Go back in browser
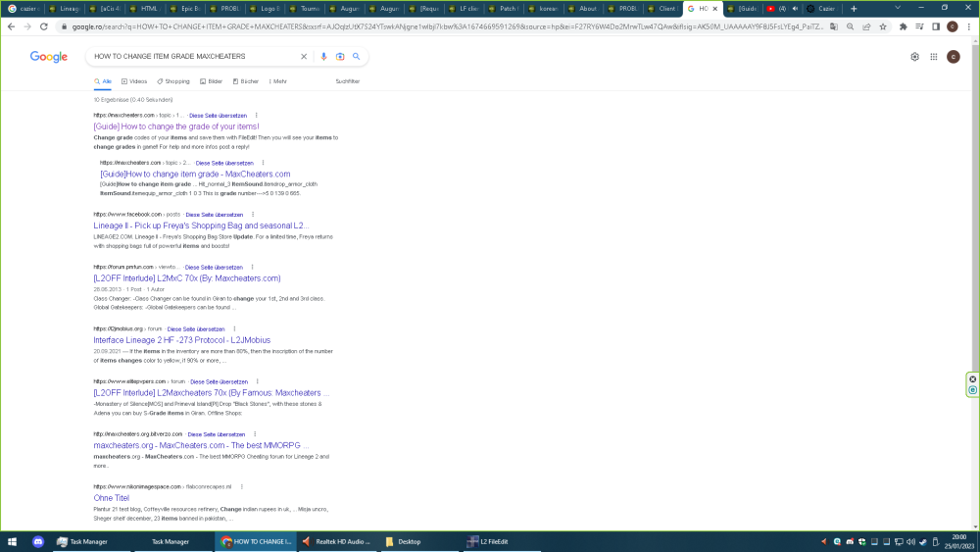The height and width of the screenshot is (552, 980). click(x=11, y=26)
